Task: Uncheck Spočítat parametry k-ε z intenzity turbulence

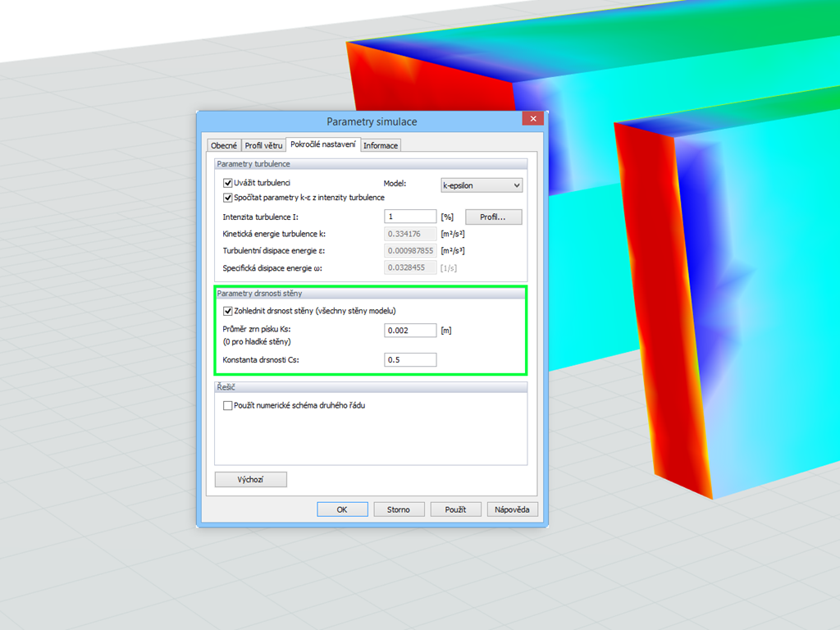Action: (227, 197)
